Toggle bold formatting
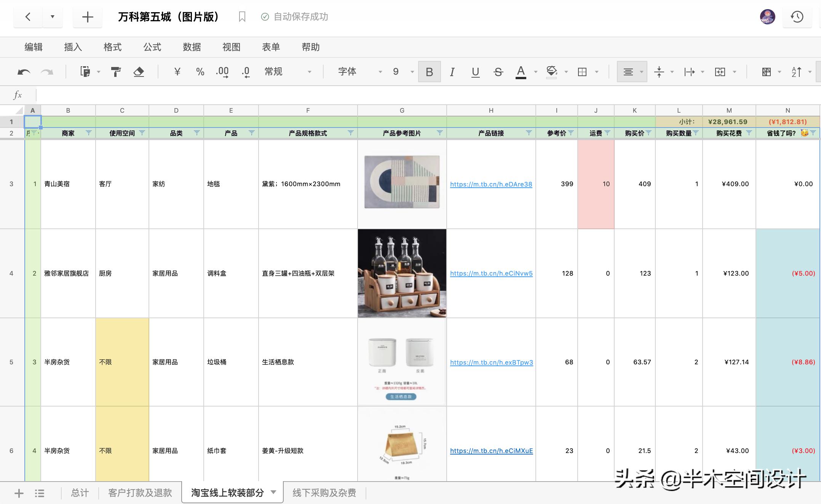821x504 pixels. coord(429,72)
